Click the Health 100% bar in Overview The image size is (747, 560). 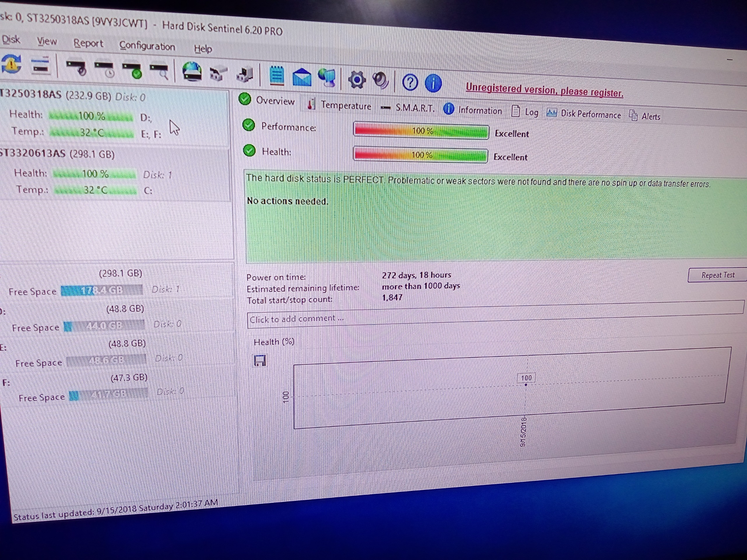(420, 155)
